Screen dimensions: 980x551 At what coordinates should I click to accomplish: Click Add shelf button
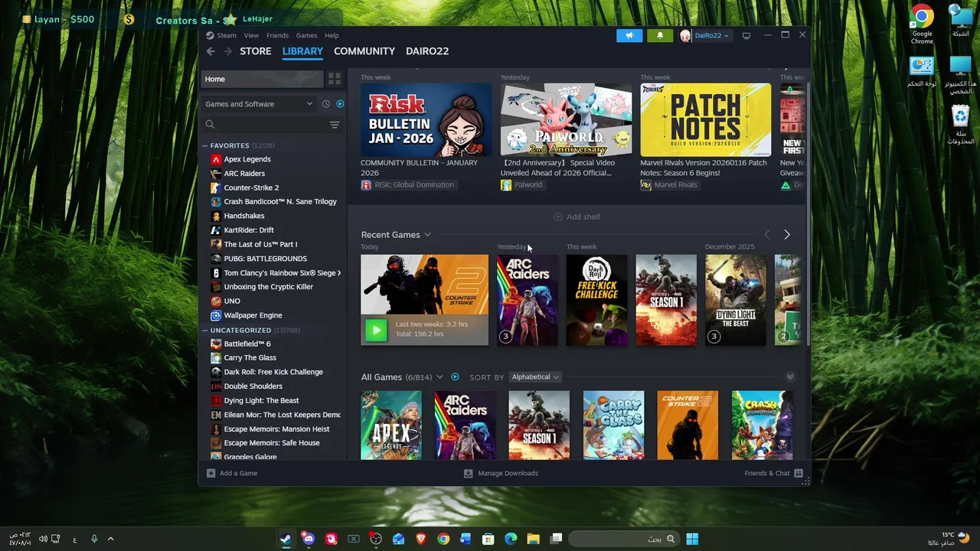[x=577, y=217]
